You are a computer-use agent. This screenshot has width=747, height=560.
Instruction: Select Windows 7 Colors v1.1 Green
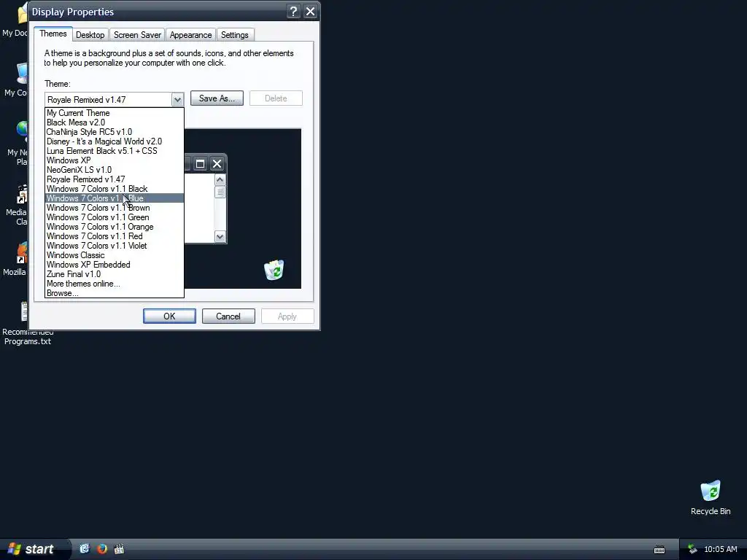click(115, 217)
